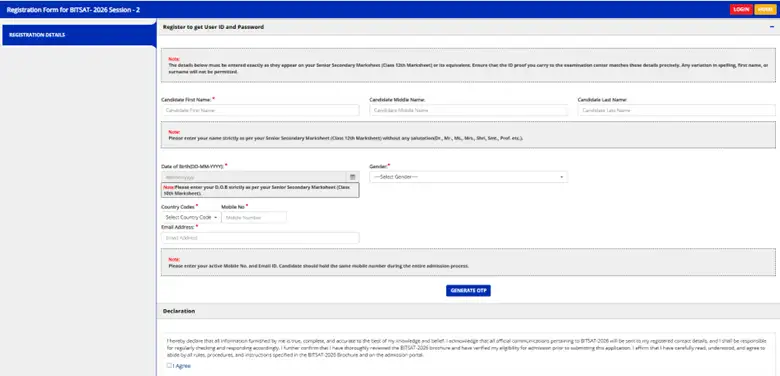Select the Registration Details tab
The height and width of the screenshot is (376, 780).
click(79, 35)
